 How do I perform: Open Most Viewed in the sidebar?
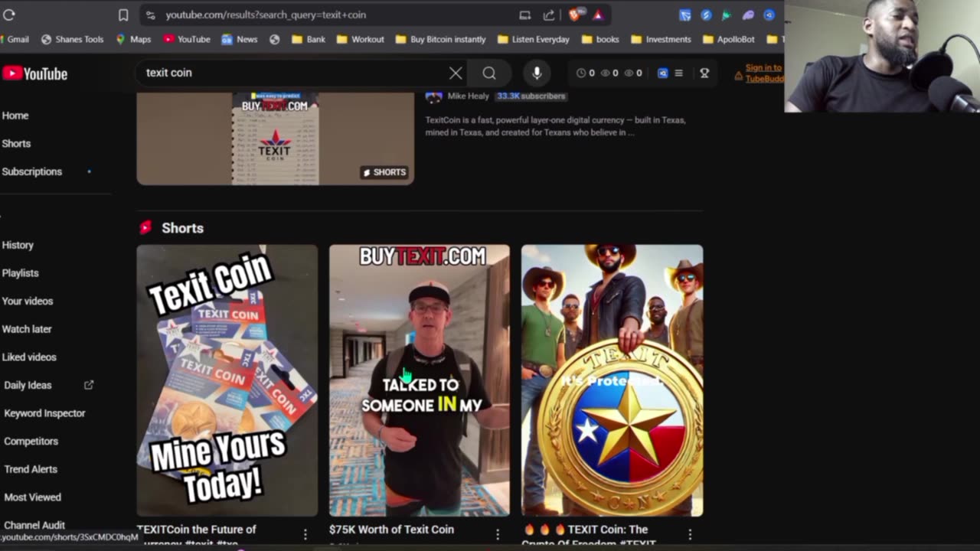point(32,497)
